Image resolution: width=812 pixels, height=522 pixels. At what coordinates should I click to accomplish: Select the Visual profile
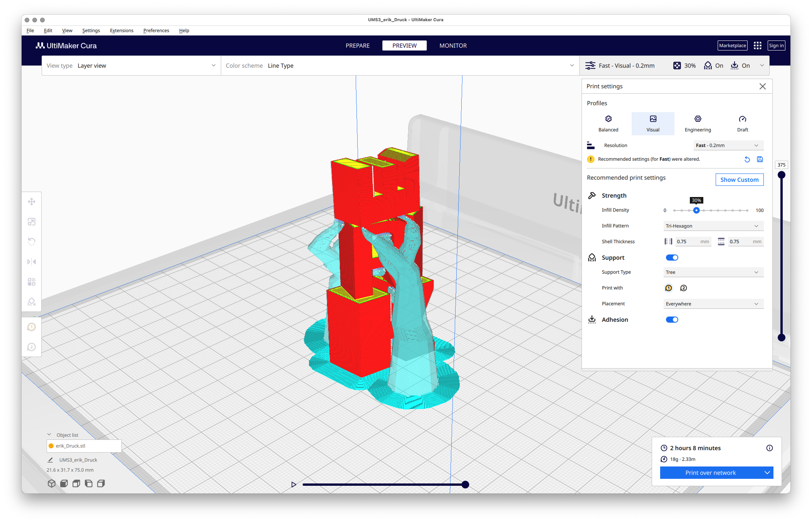click(x=653, y=124)
